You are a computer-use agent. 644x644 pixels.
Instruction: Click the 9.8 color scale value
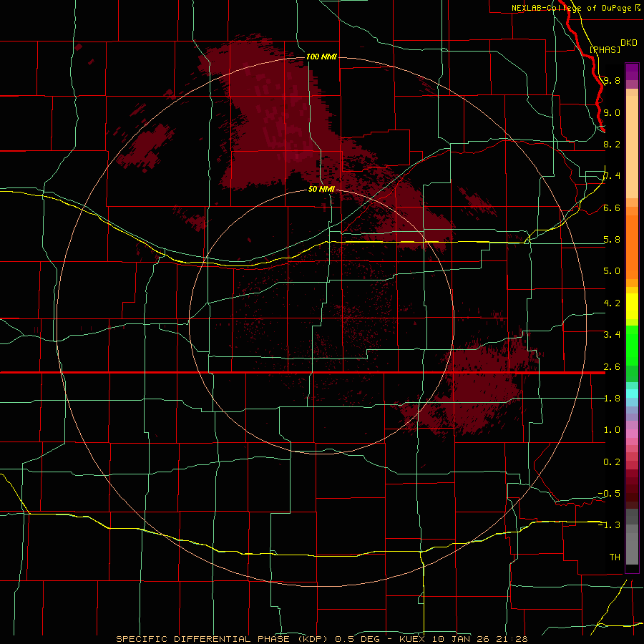click(612, 80)
